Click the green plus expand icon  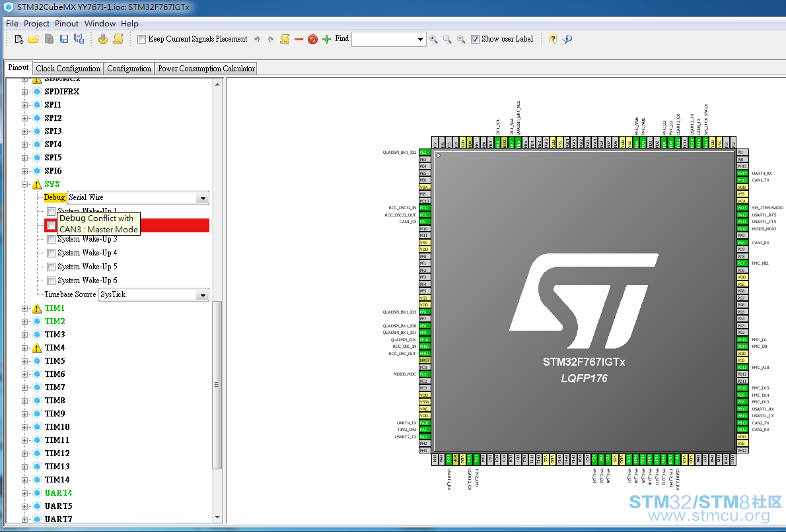(x=327, y=39)
